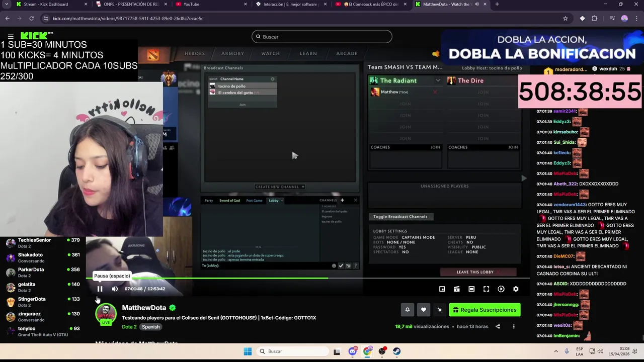Click the browser address bar URL

pos(128,19)
